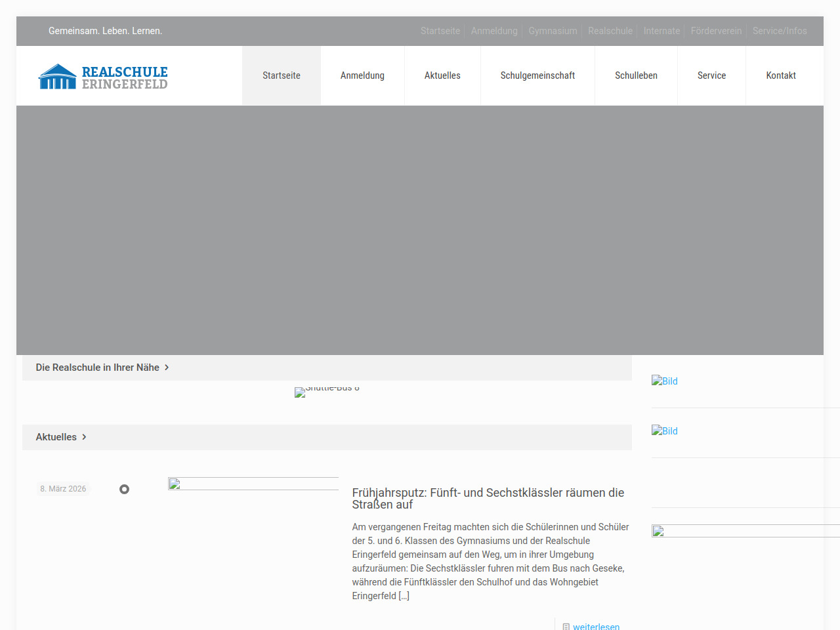Screen dimensions: 840x630
Task: Click the first Bild image in sidebar
Action: [x=665, y=381]
